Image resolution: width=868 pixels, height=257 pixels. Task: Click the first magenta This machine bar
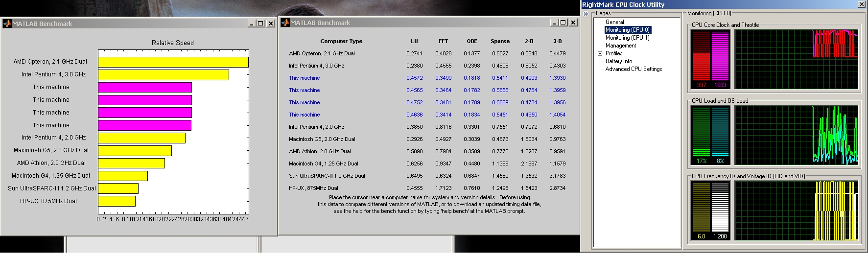(x=145, y=87)
